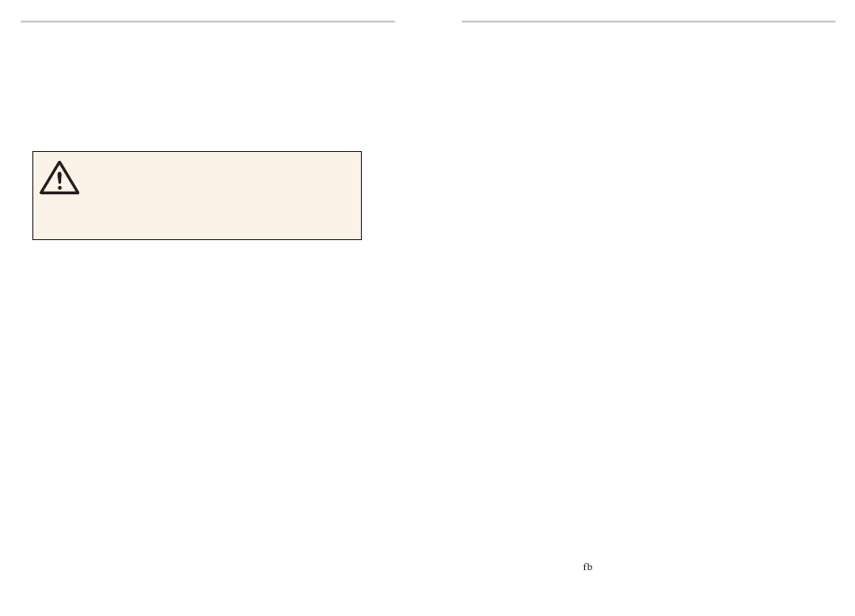The image size is (855, 616).
Task: Select the gray header rule on left page
Action: pos(208,22)
